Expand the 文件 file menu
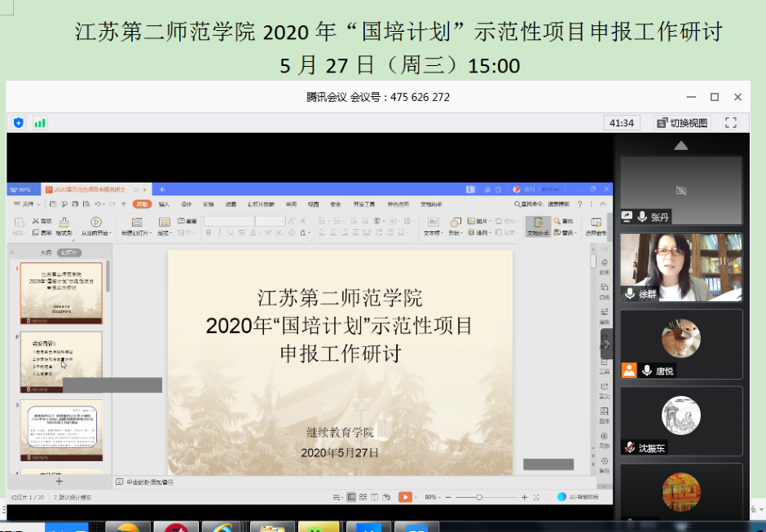Screen dimensions: 766x532 click(29, 204)
